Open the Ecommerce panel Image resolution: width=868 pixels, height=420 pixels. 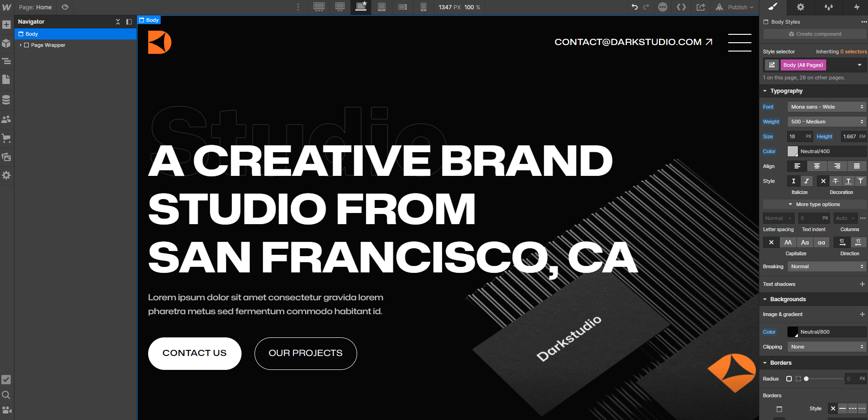click(7, 138)
